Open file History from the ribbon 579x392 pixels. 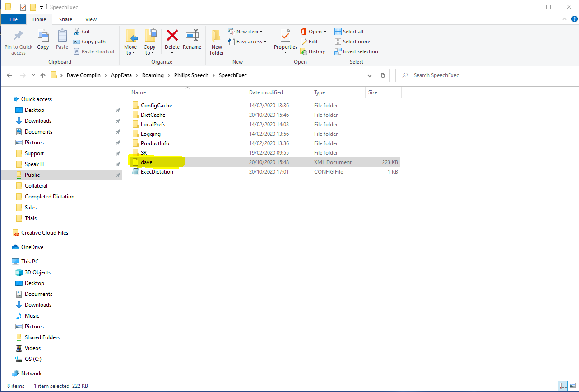tap(313, 51)
